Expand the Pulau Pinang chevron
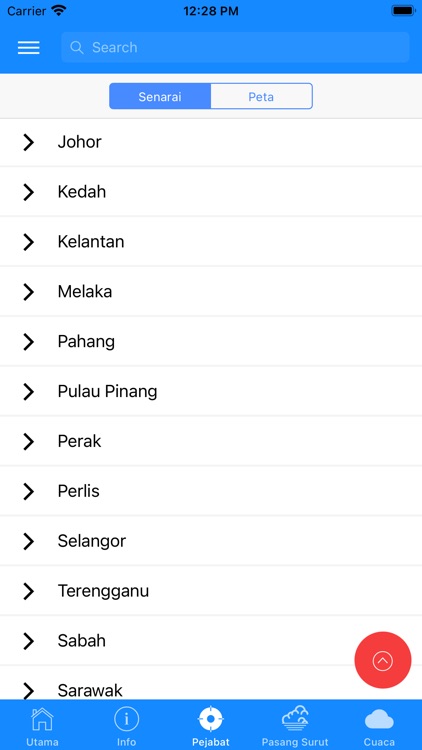Viewport: 422px width, 750px height. coord(29,392)
